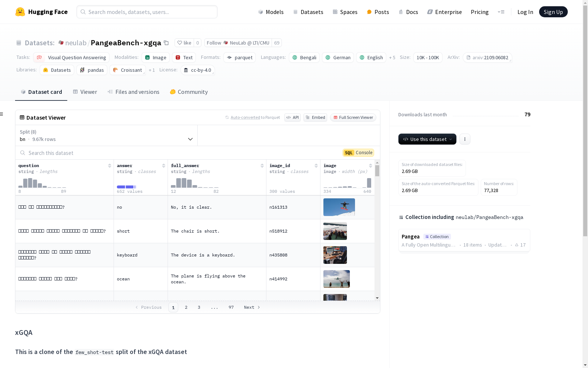Expand the +5 additional languages

pyautogui.click(x=392, y=57)
